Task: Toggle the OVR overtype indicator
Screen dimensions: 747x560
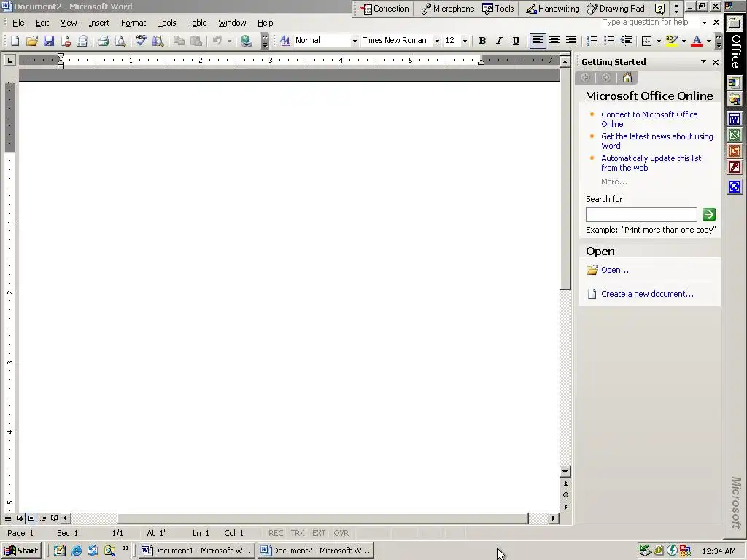Action: coord(341,533)
